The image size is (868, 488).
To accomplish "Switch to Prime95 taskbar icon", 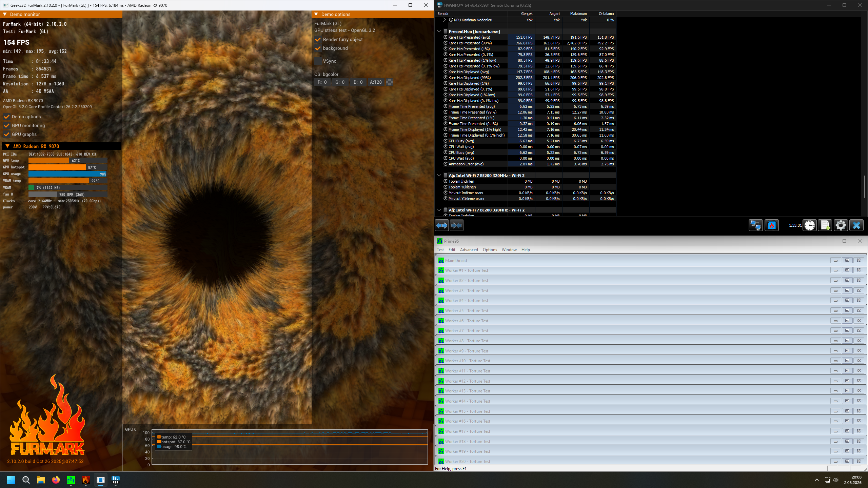I will point(71,480).
